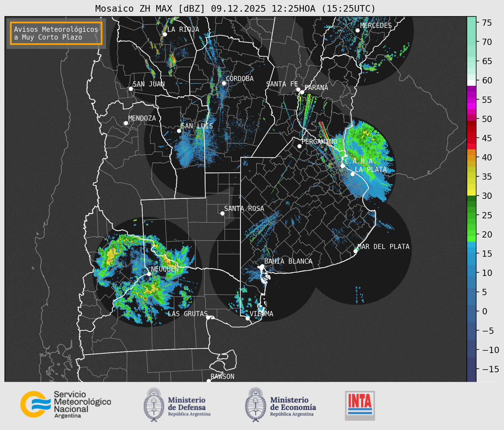The height and width of the screenshot is (430, 504).
Task: Click the Ministerio de Defensa crest emblem
Action: coord(154,405)
